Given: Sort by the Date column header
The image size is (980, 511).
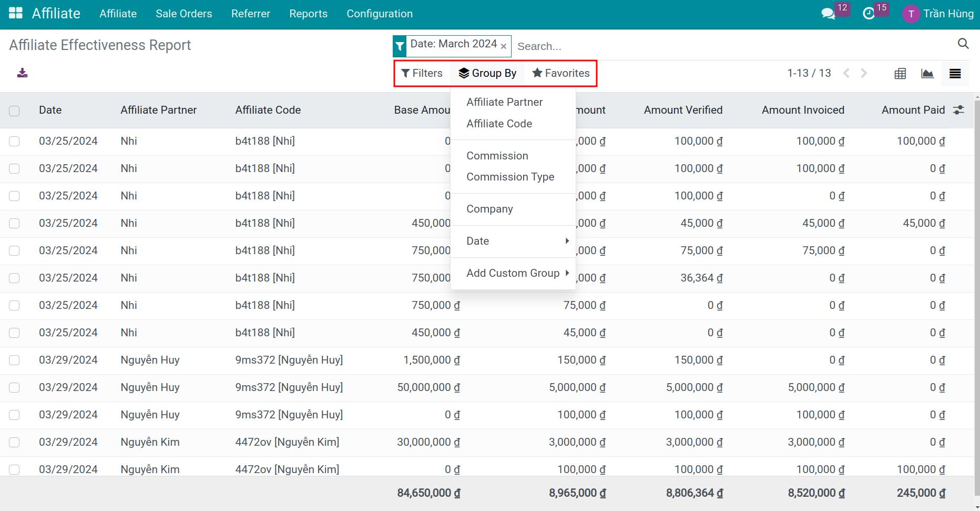Looking at the screenshot, I should 50,110.
